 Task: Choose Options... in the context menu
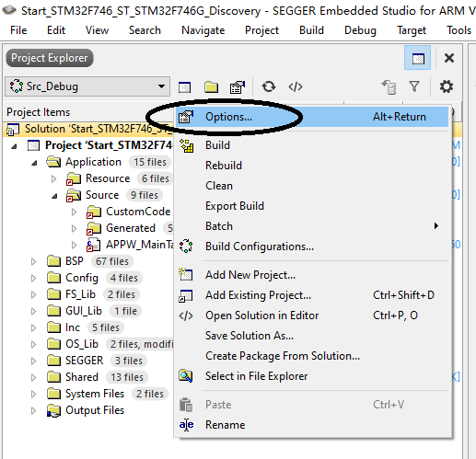(x=312, y=117)
